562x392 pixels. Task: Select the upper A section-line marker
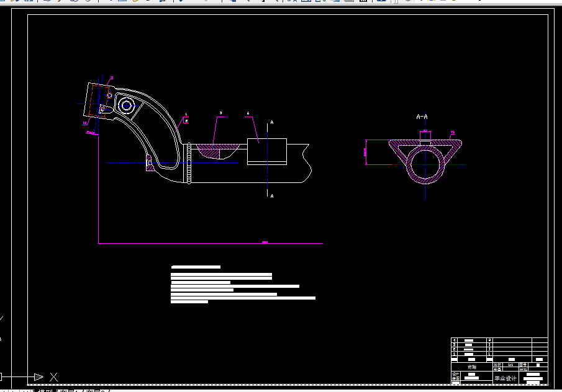point(272,122)
